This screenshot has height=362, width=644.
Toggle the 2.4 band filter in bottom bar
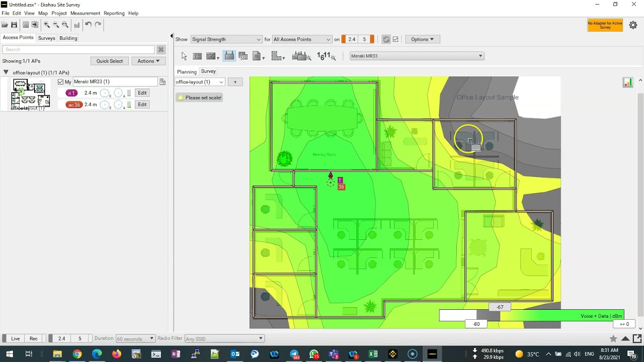(61, 338)
